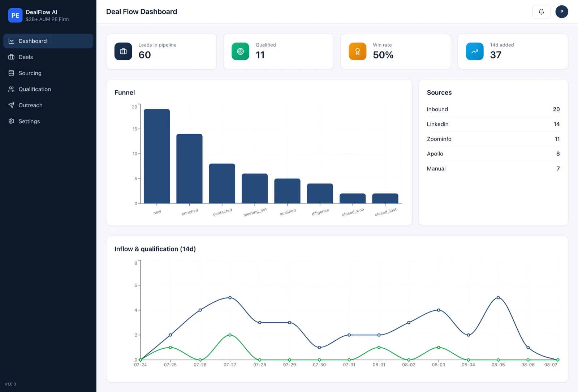Switch to Outreach page
Image resolution: width=578 pixels, height=392 pixels.
point(48,105)
